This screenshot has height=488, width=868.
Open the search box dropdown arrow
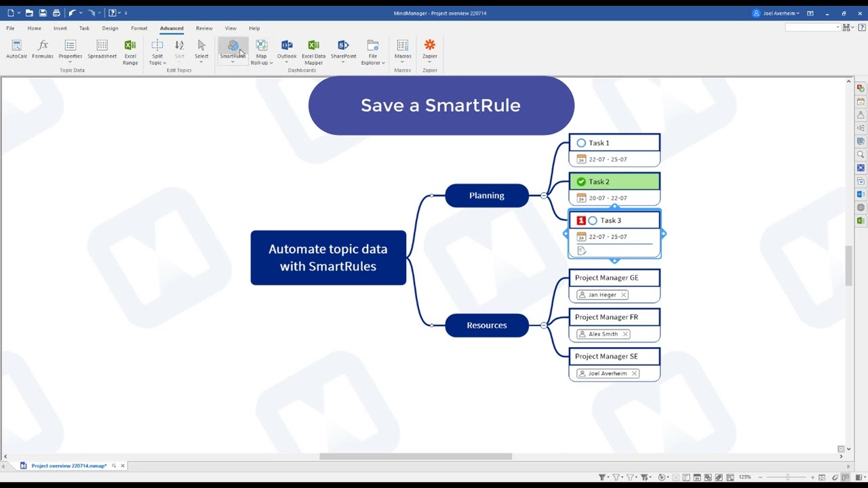click(x=838, y=27)
